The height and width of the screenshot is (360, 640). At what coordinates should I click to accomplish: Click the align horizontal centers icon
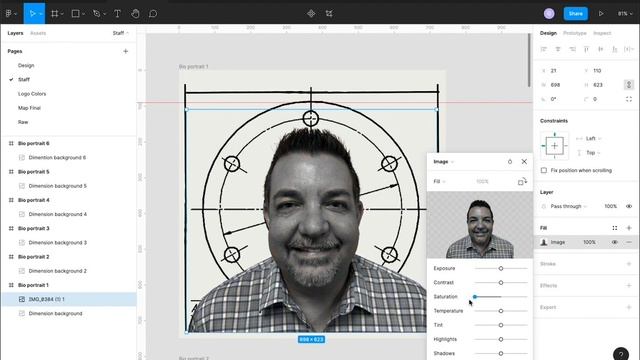tap(558, 49)
